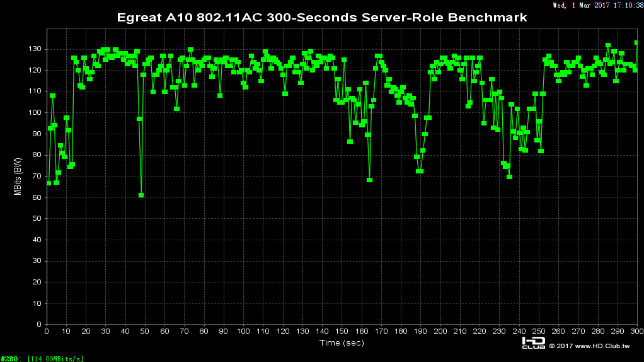Select the lowest data point near 48 seconds
Image resolution: width=644 pixels, height=362 pixels.
(141, 196)
